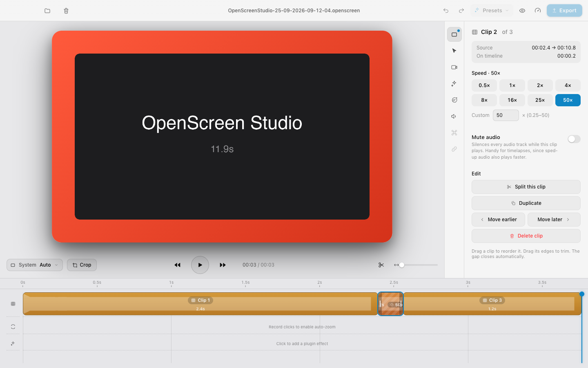Click the plugin effects track icon
Image resolution: width=588 pixels, height=368 pixels.
click(x=13, y=343)
